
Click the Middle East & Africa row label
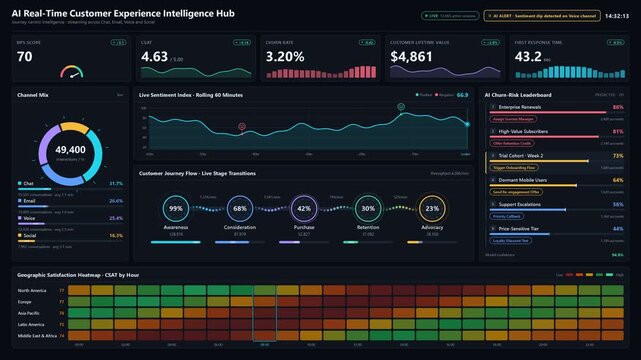pyautogui.click(x=37, y=336)
